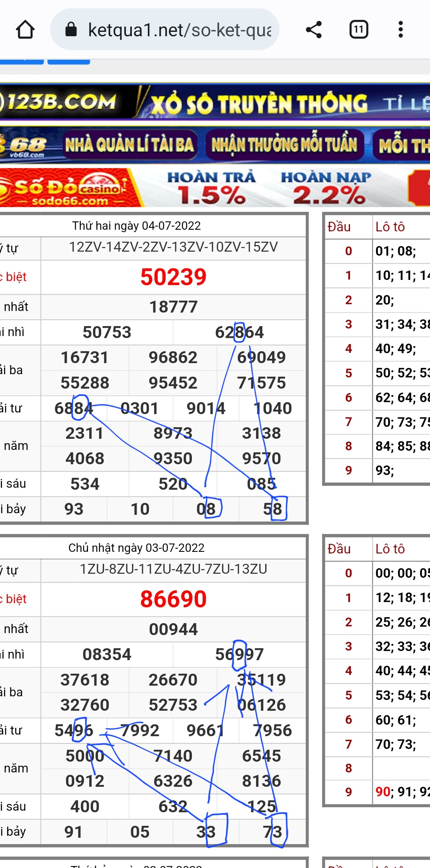The height and width of the screenshot is (868, 430).
Task: Select seventh prize number 10
Action: 140,509
